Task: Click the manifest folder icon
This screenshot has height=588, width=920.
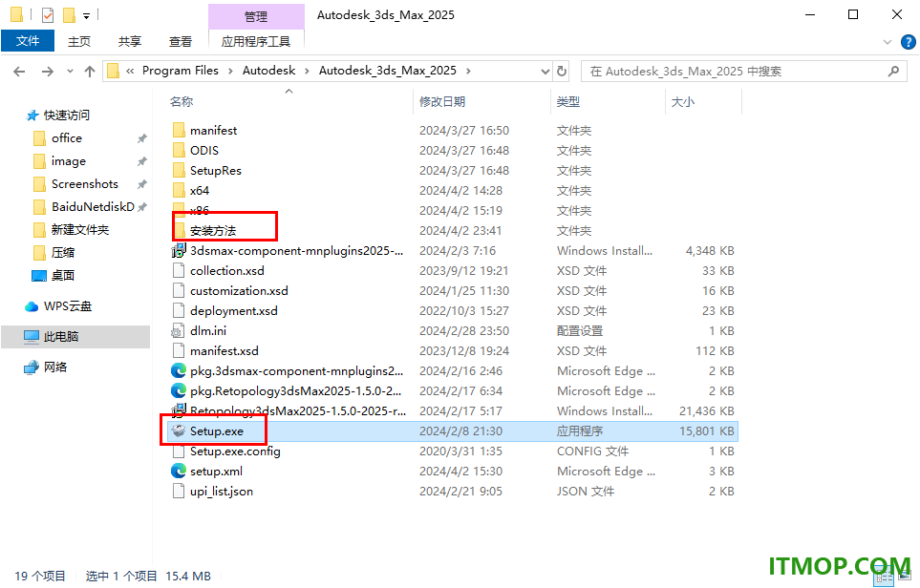Action: click(179, 130)
